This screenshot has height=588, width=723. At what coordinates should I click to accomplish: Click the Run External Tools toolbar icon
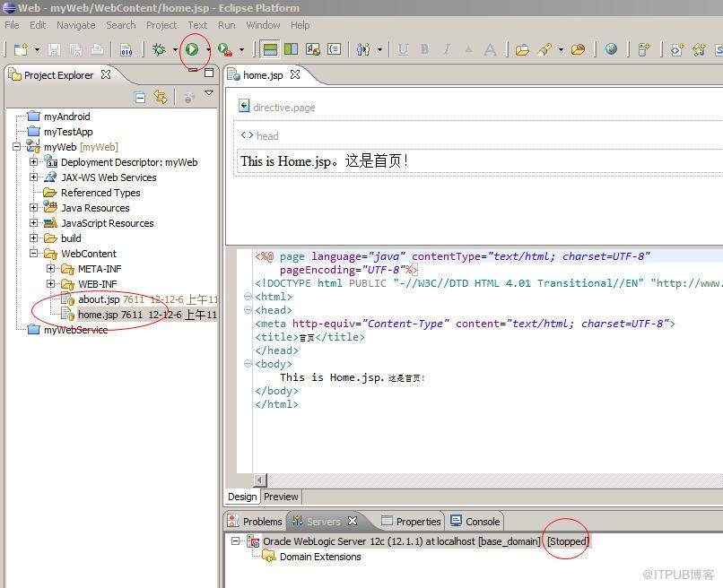pyautogui.click(x=225, y=49)
